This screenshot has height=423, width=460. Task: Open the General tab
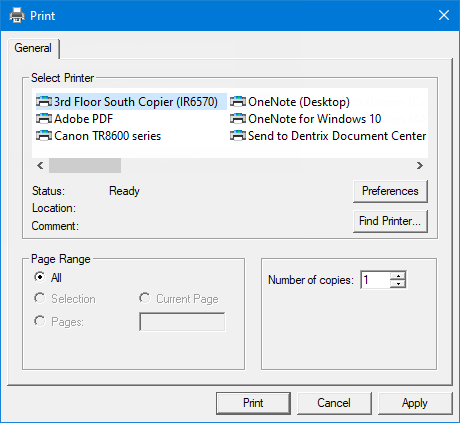point(33,48)
